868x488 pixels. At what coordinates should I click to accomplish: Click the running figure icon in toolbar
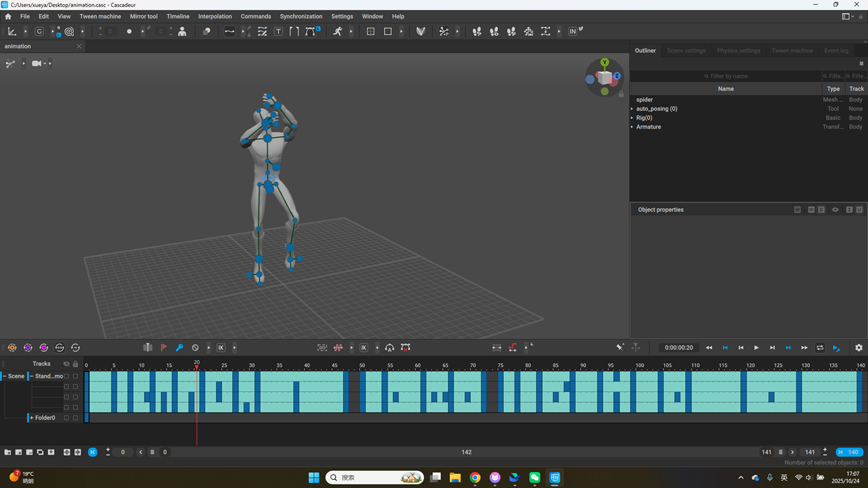338,31
